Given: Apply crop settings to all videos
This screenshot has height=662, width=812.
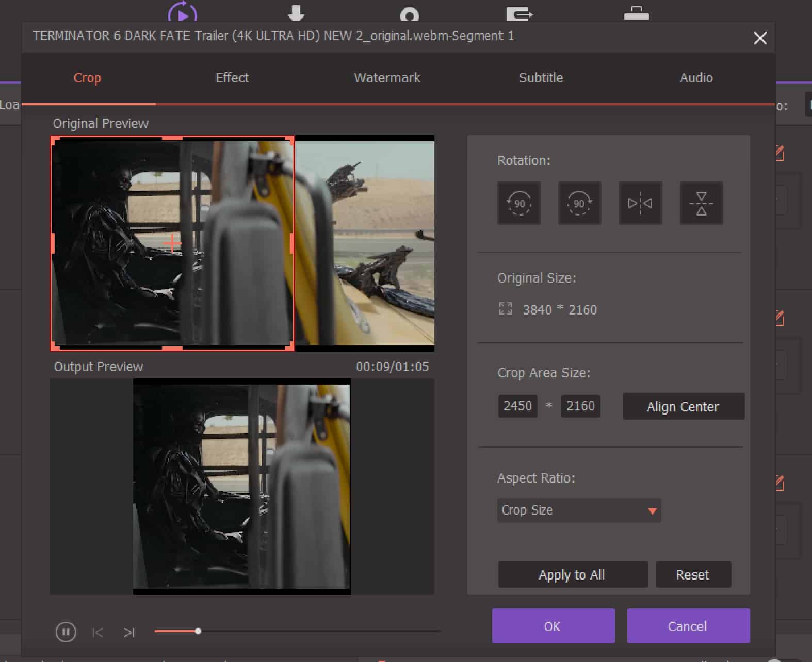Looking at the screenshot, I should [x=572, y=574].
